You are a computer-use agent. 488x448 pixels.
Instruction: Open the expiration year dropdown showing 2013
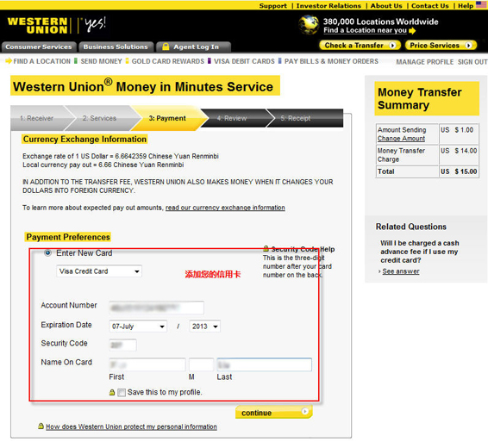(x=204, y=327)
